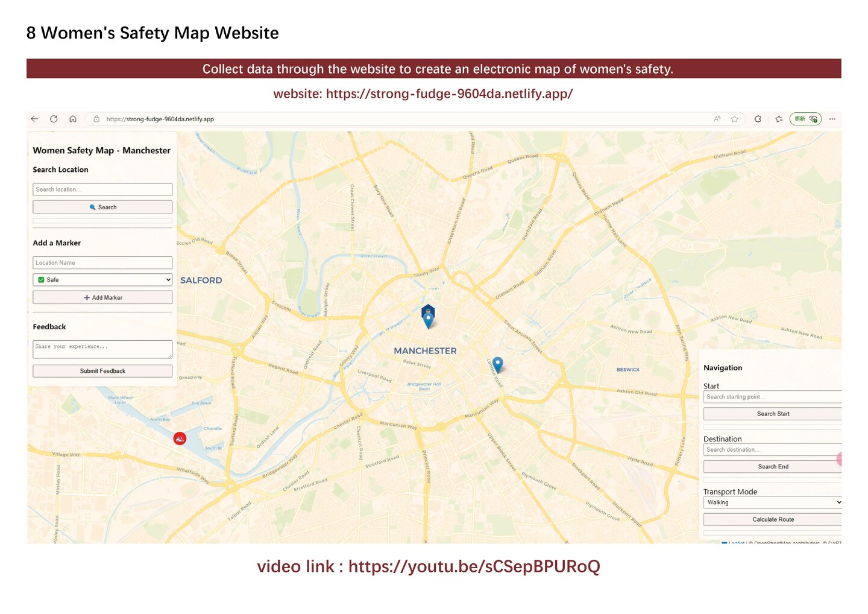Click the Submit Feedback button
Image resolution: width=868 pixels, height=614 pixels.
click(x=102, y=371)
